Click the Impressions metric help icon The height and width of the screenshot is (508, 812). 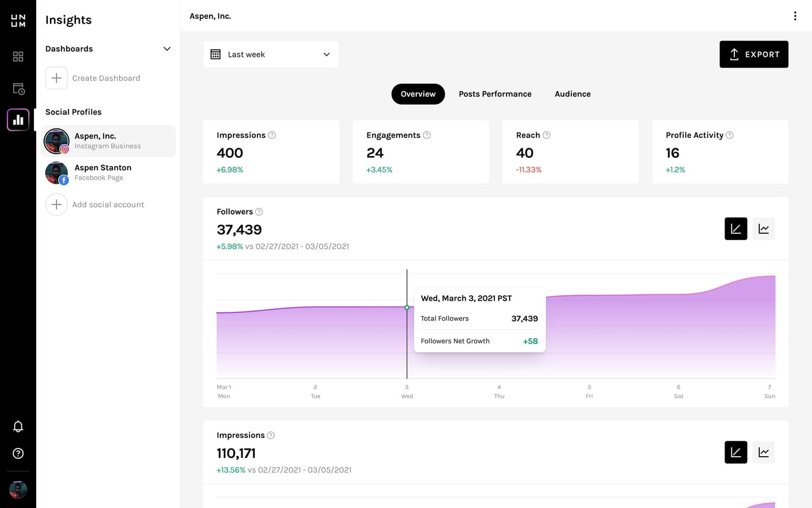tap(272, 135)
